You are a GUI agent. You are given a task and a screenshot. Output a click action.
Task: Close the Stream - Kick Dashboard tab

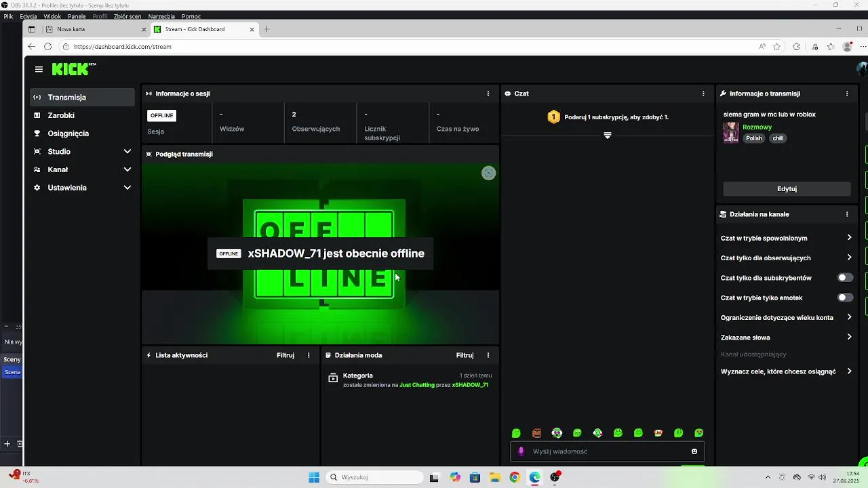point(252,29)
